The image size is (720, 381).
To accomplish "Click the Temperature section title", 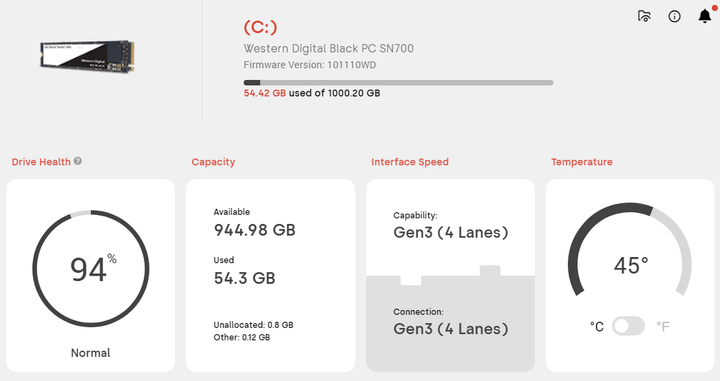I will click(x=582, y=162).
